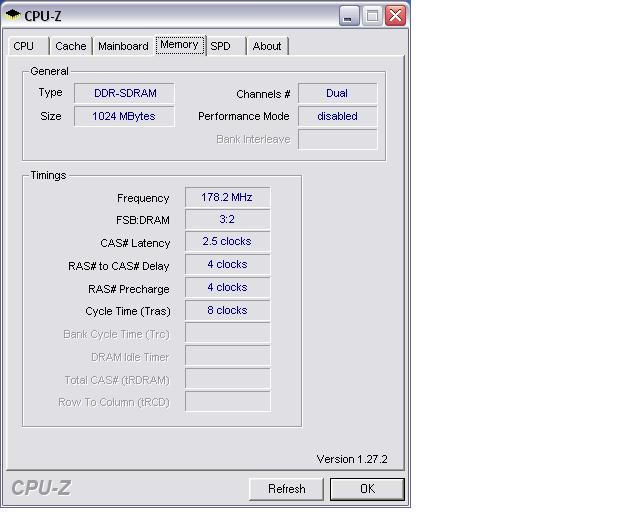
Task: Click the 2.5 clocks CAS# Latency value
Action: (227, 242)
